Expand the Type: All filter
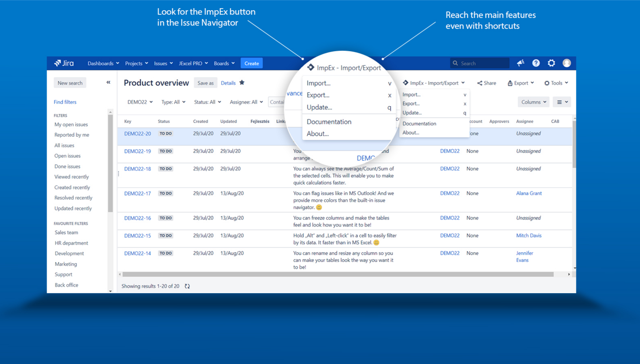This screenshot has width=640, height=364. (x=173, y=102)
